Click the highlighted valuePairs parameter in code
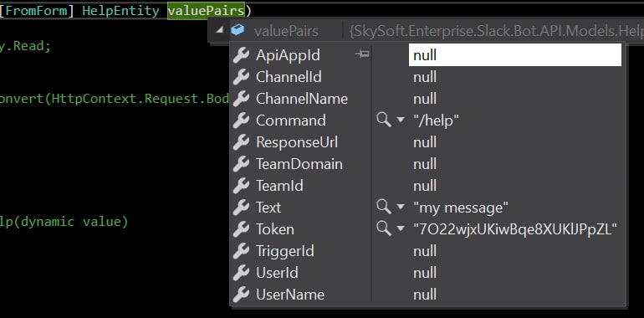Screen dimensions: 644x318 (206, 10)
